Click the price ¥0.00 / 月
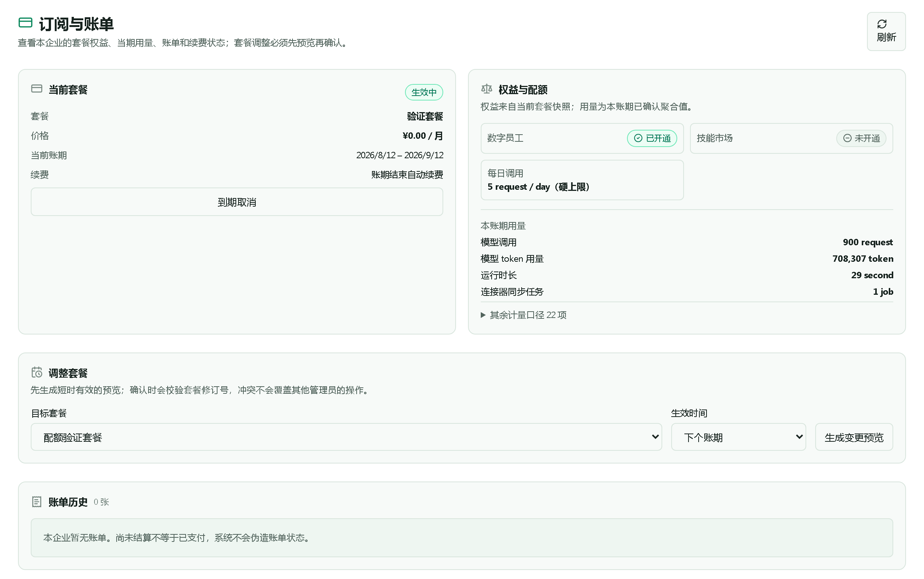This screenshot has width=924, height=579. tap(422, 135)
